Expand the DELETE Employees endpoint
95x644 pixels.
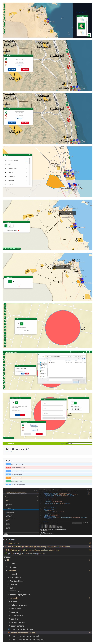coord(9,467)
